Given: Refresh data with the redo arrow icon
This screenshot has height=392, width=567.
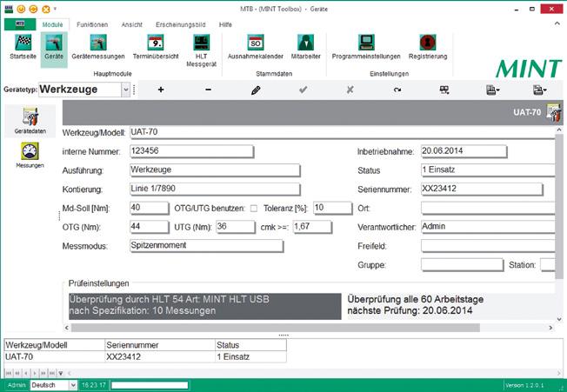Looking at the screenshot, I should click(x=397, y=90).
